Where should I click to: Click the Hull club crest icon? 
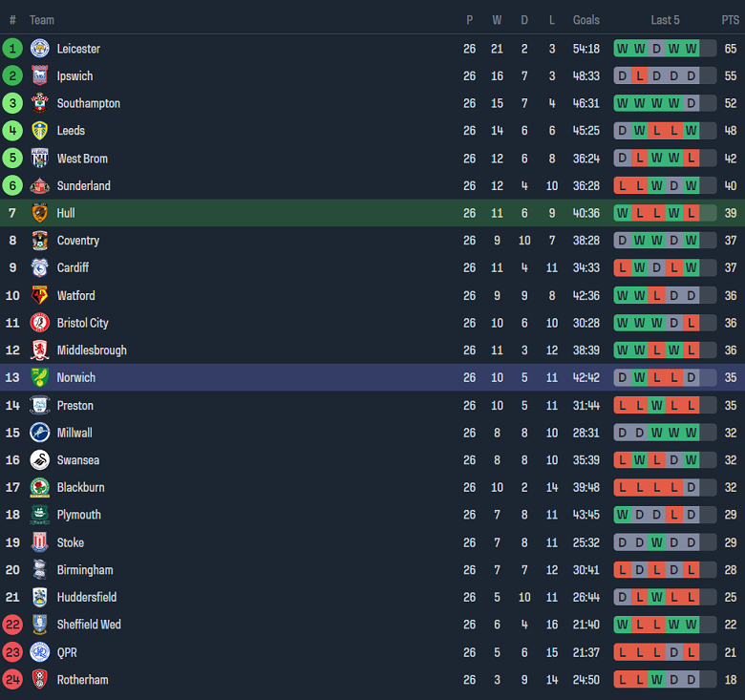pos(39,213)
